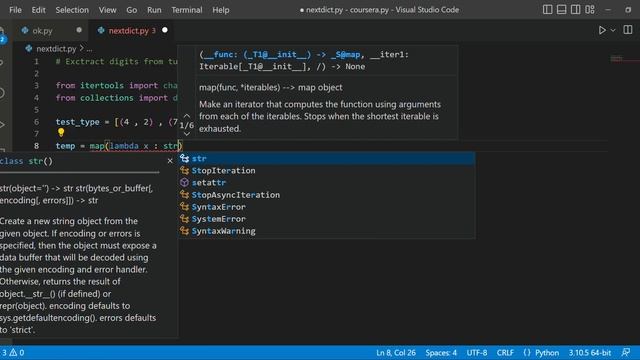The image size is (640, 360).
Task: Click the breadcrumb ellipsis after nextdict.py
Action: (x=89, y=49)
